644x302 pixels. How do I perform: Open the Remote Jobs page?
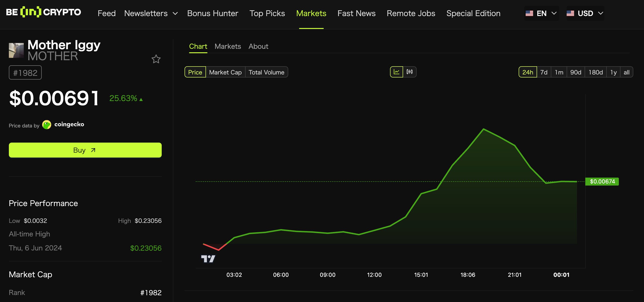(x=411, y=13)
